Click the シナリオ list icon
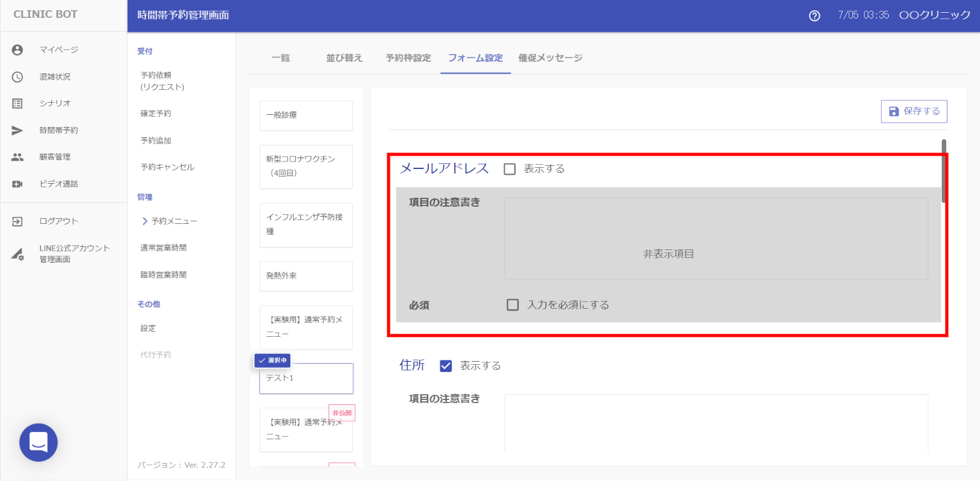The image size is (980, 481). [x=17, y=103]
